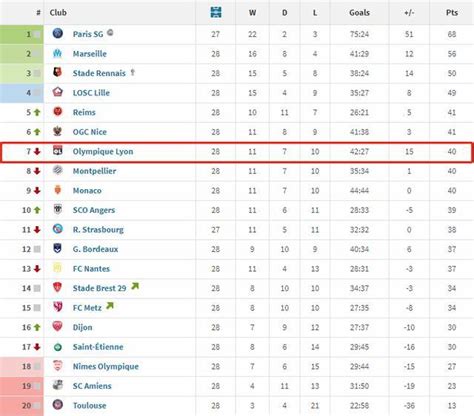Image resolution: width=474 pixels, height=416 pixels.
Task: Click the green position marker for rank 1
Action: pyautogui.click(x=22, y=34)
